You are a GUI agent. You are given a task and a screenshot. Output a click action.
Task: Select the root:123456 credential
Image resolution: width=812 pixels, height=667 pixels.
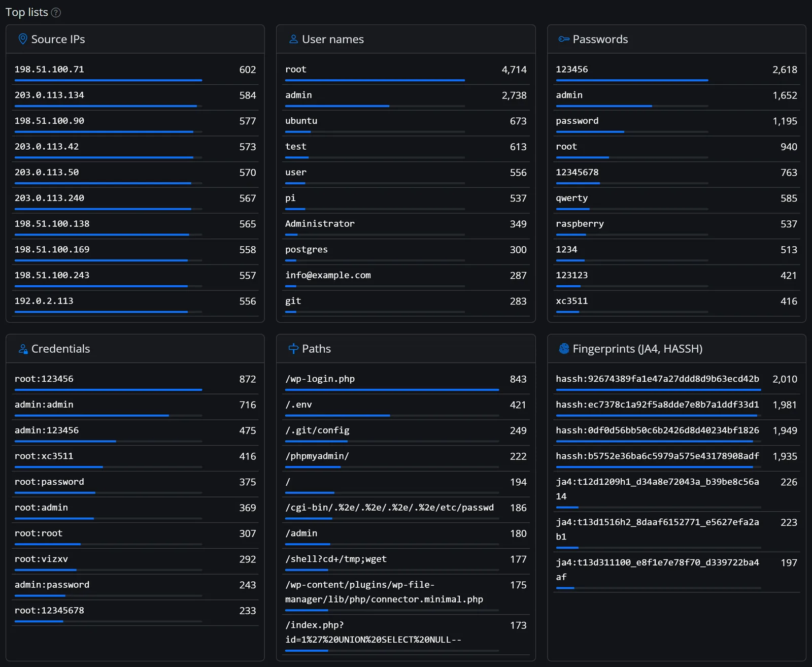[x=135, y=381]
